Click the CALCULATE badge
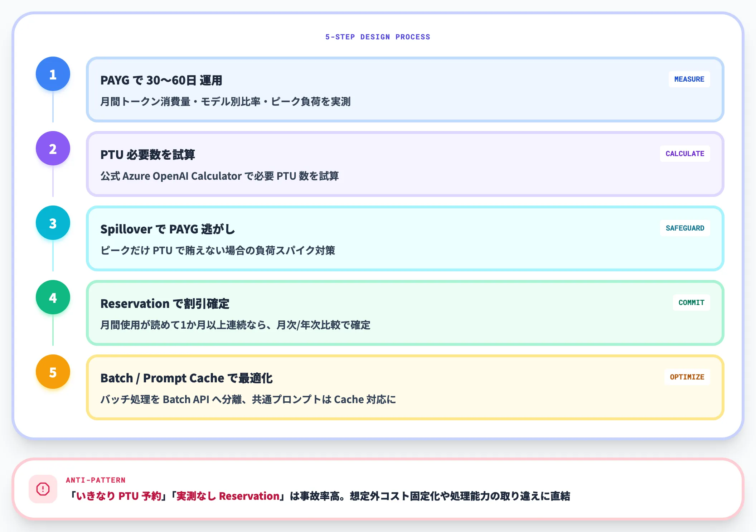The width and height of the screenshot is (756, 532). [x=685, y=154]
